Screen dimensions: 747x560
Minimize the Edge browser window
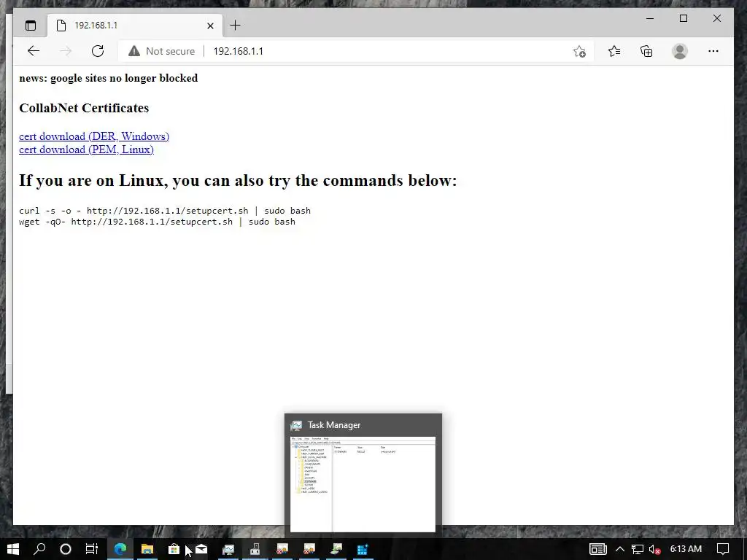[x=650, y=18]
